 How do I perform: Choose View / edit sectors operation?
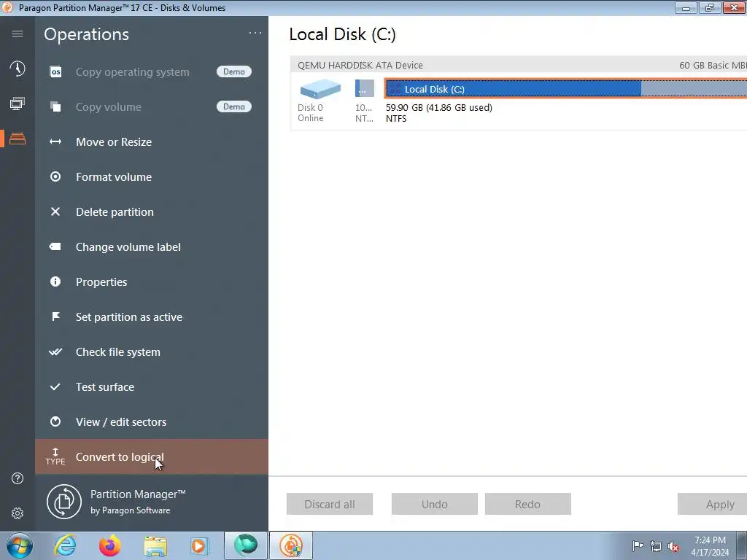[152, 422]
